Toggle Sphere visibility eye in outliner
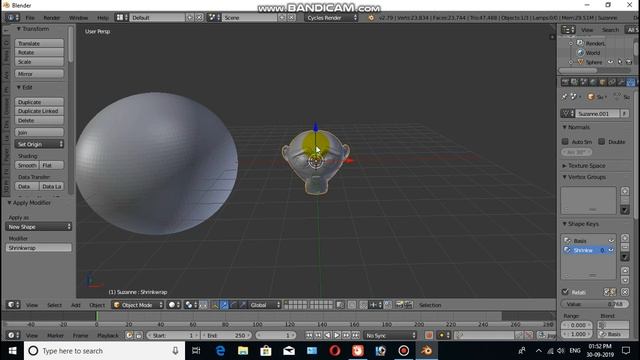Image resolution: width=640 pixels, height=360 pixels. [611, 62]
